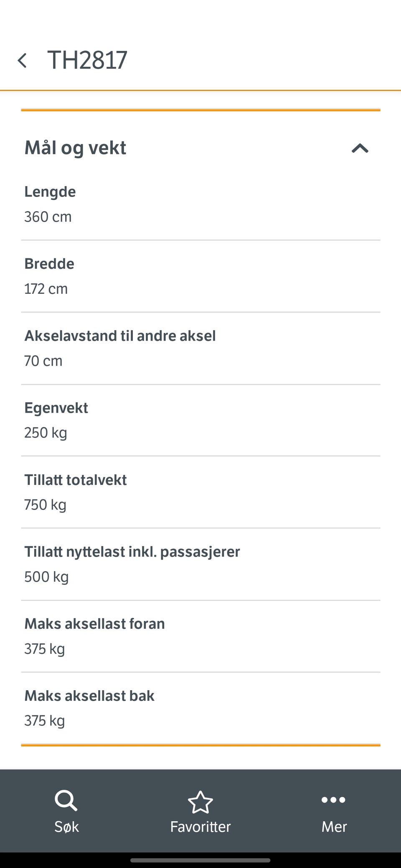
Task: Tap the Mål og vekt heading
Action: 76,148
